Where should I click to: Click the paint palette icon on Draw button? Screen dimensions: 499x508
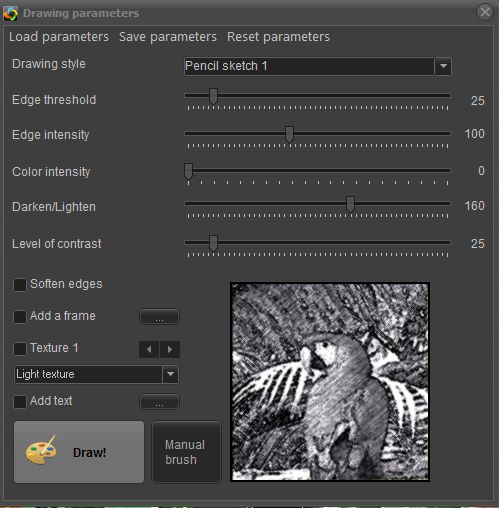coord(41,450)
